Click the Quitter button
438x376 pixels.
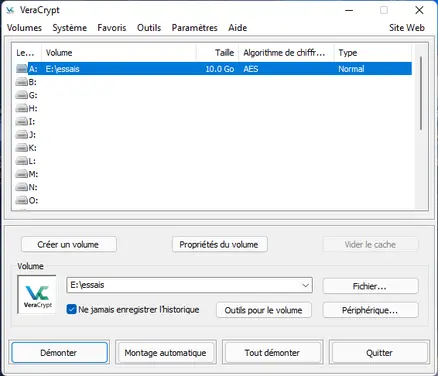tap(379, 352)
